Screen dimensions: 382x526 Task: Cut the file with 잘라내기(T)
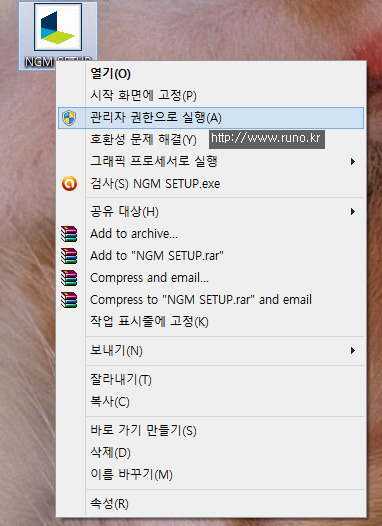pos(211,380)
